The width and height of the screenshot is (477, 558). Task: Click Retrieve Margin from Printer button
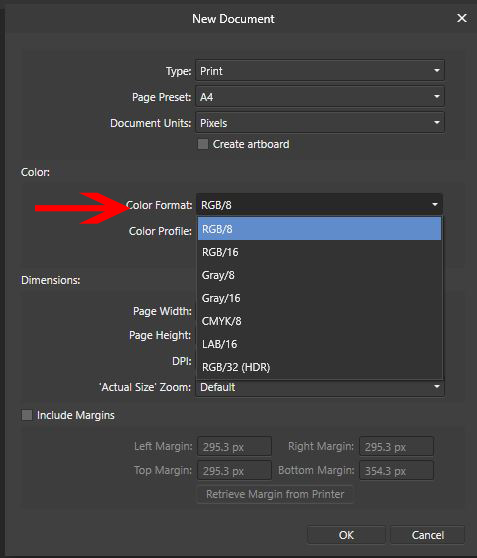coord(275,494)
